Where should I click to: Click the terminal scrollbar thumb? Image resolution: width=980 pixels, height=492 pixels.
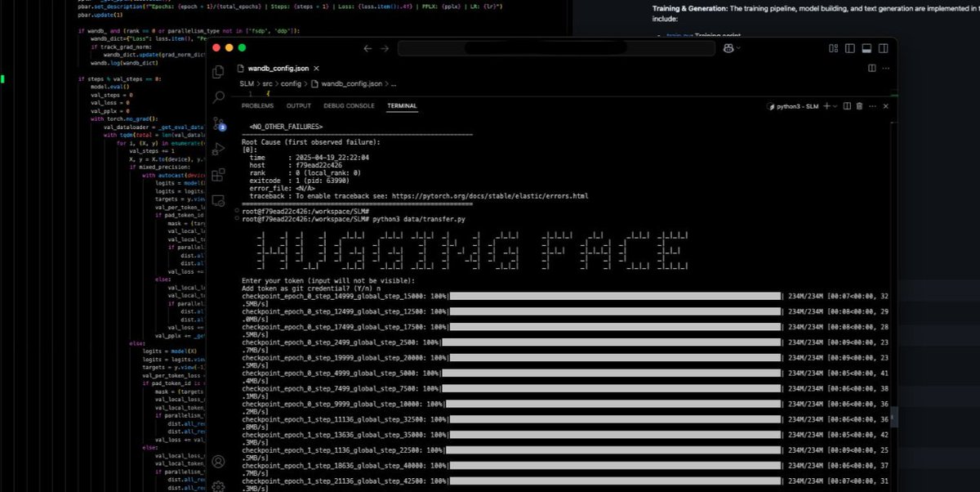893,417
